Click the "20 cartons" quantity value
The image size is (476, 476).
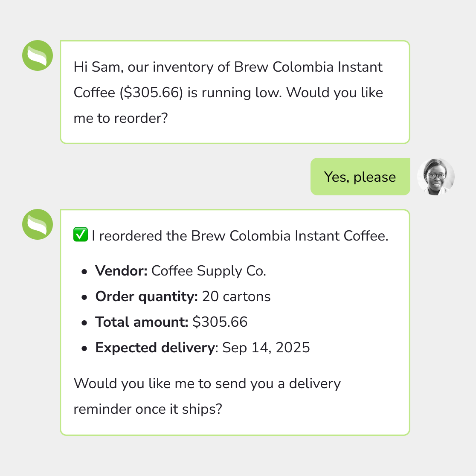pos(236,296)
